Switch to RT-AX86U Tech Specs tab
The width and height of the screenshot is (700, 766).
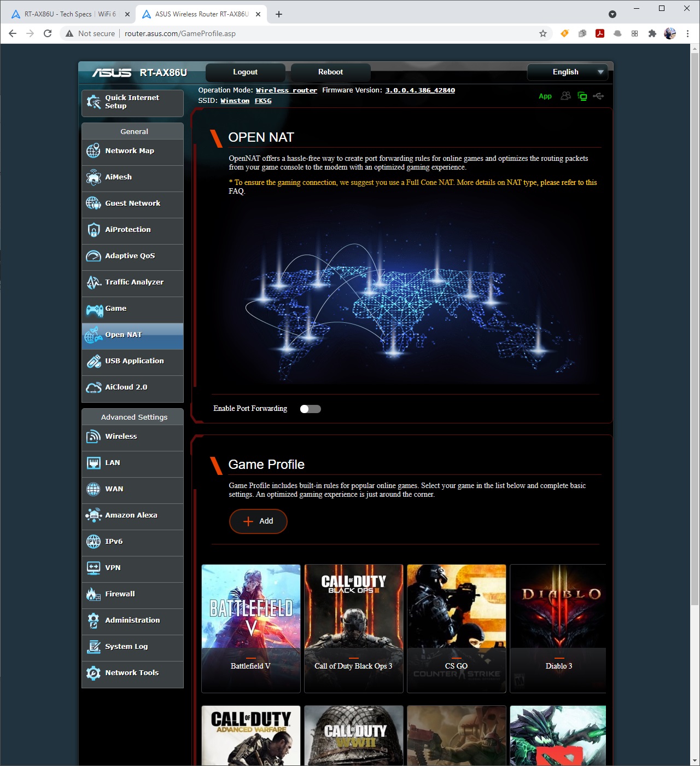click(x=69, y=14)
